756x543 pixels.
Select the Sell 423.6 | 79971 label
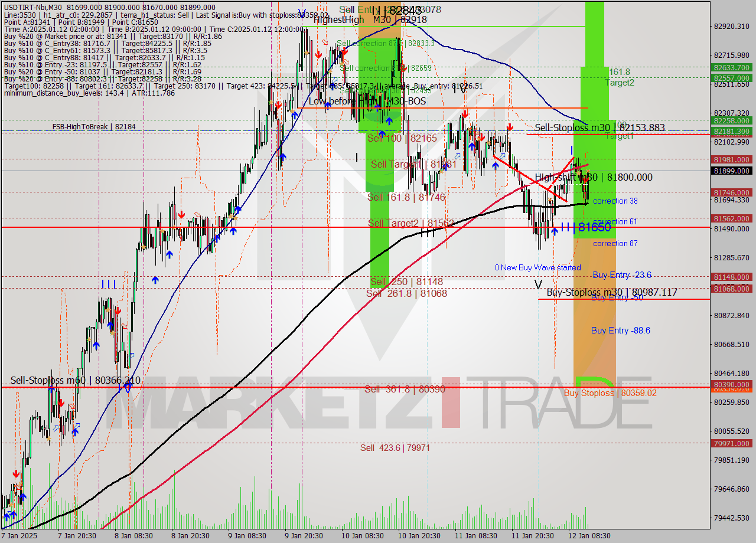click(x=395, y=448)
